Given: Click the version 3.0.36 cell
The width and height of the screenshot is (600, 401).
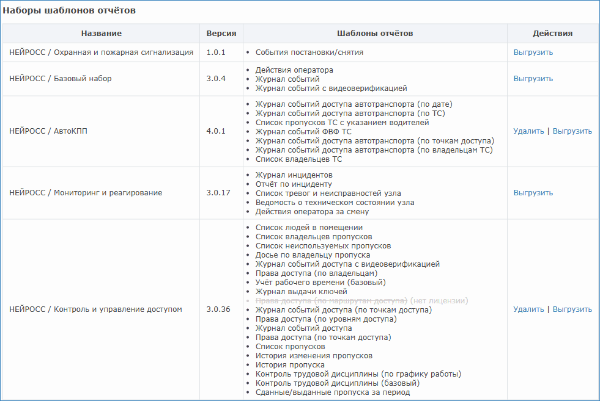Looking at the screenshot, I should tap(221, 309).
